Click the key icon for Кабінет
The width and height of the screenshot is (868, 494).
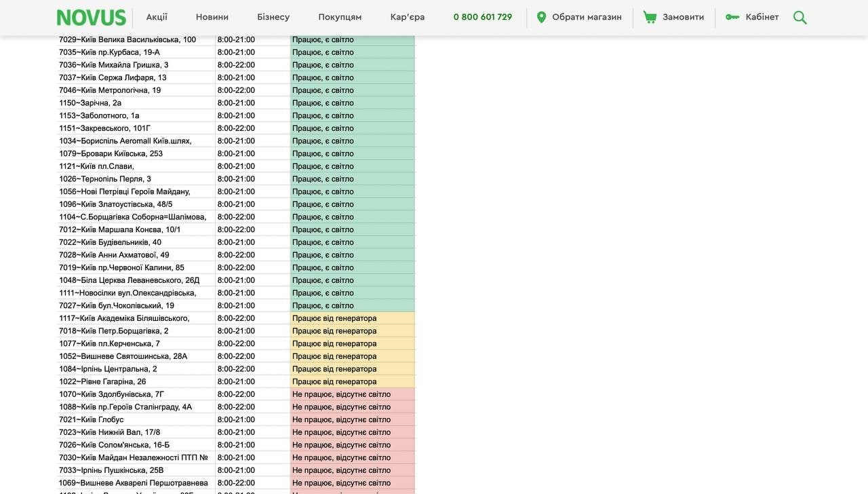click(x=732, y=17)
